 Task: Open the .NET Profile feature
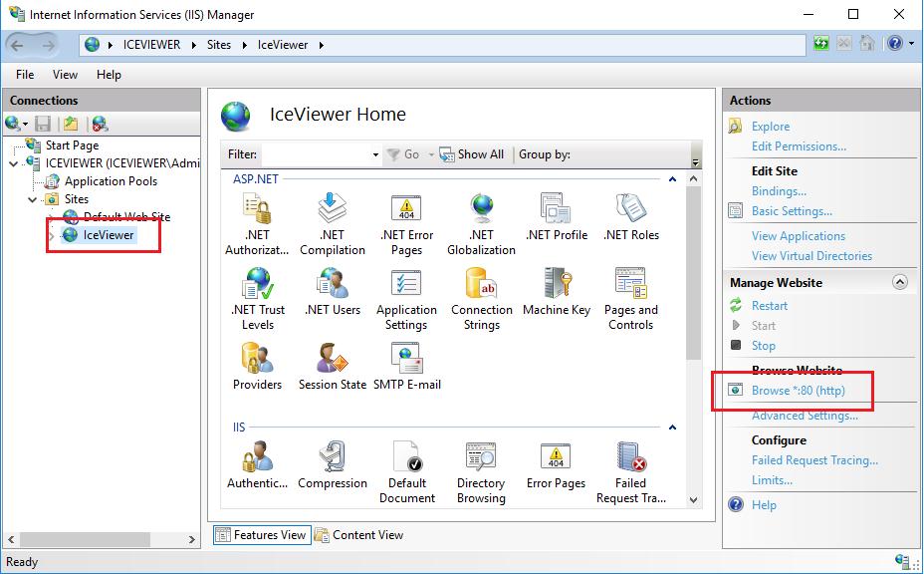557,217
